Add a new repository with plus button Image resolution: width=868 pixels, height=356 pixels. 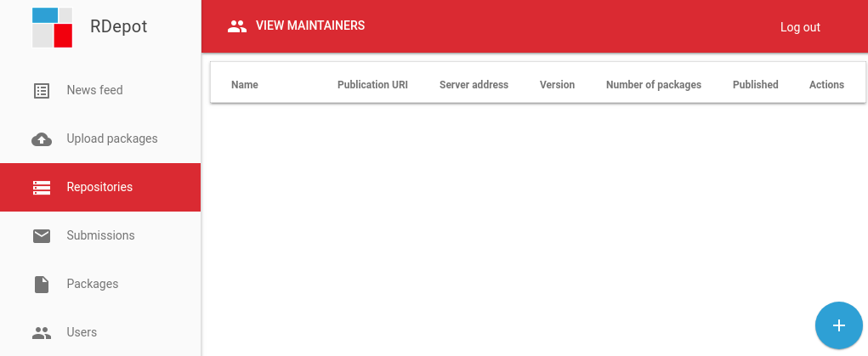[838, 325]
